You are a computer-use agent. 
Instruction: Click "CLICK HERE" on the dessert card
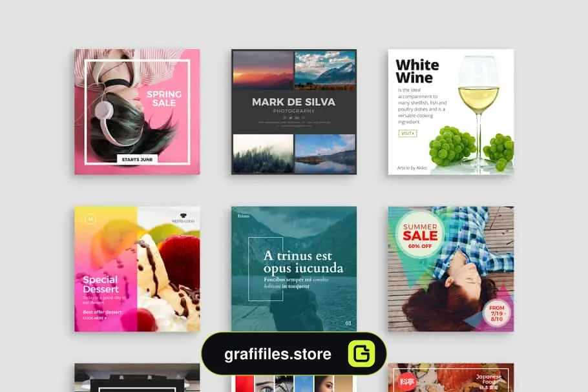tap(95, 318)
